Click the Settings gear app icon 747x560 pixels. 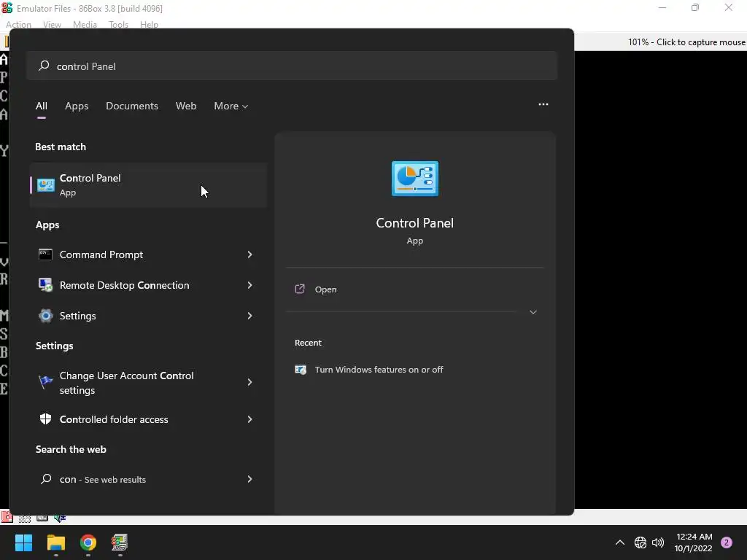point(46,316)
